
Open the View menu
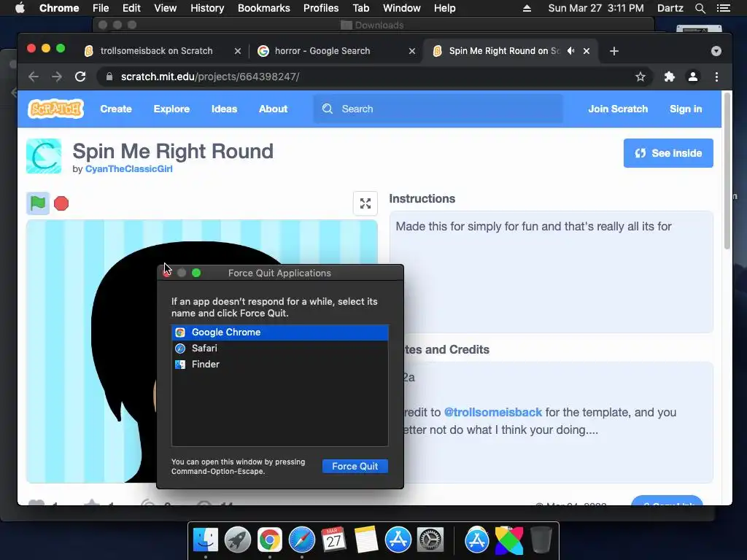(x=166, y=8)
